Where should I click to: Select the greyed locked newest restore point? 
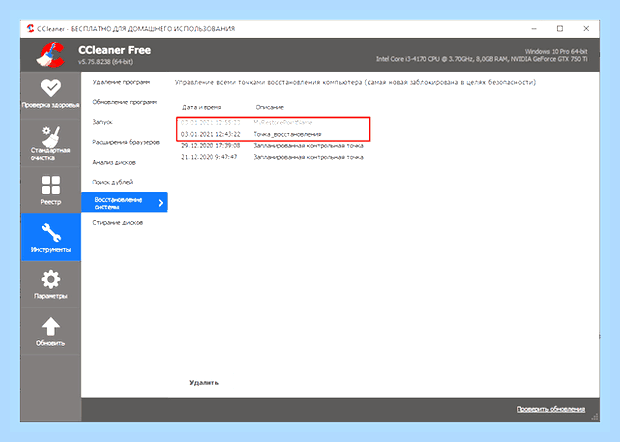(x=272, y=123)
